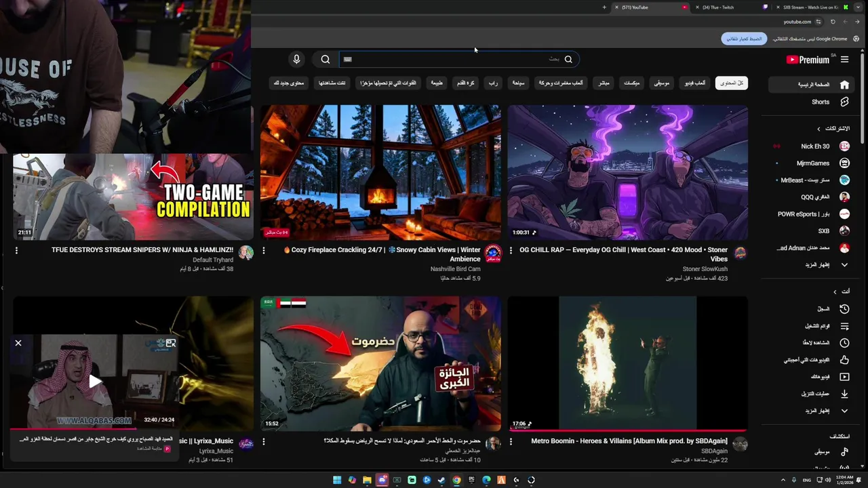Open the Home (الصفحة الرئيسية) sidebar item

pyautogui.click(x=811, y=85)
